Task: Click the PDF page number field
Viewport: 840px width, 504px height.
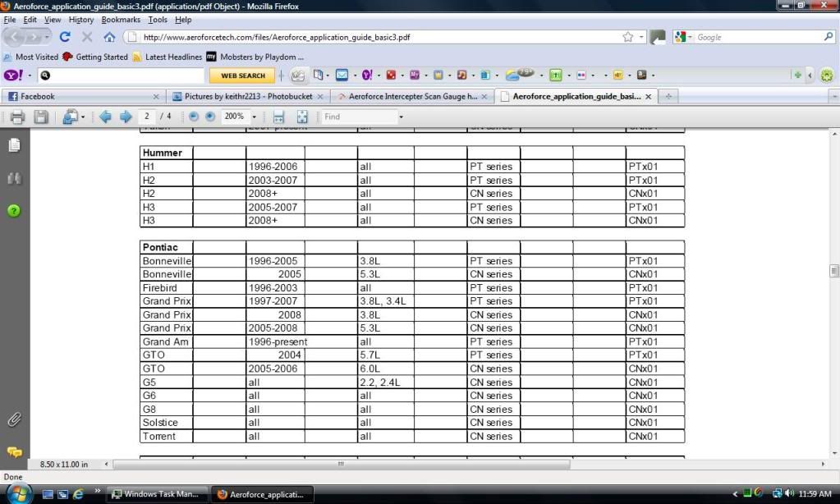Action: (x=147, y=117)
